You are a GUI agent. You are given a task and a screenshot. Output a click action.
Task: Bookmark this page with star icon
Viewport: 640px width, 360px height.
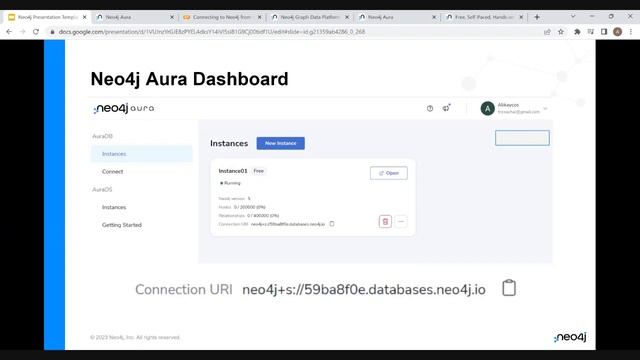(561, 31)
